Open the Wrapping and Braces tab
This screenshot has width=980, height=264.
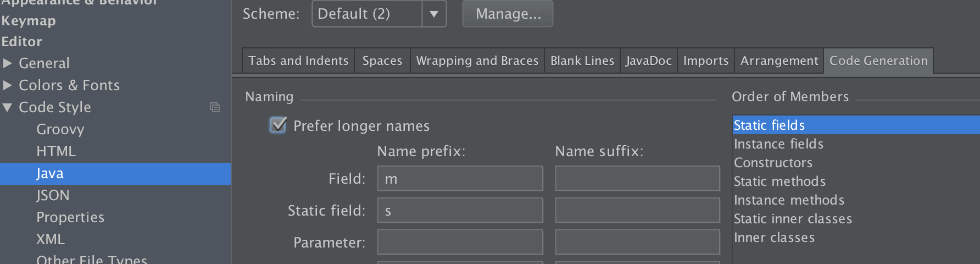(477, 61)
